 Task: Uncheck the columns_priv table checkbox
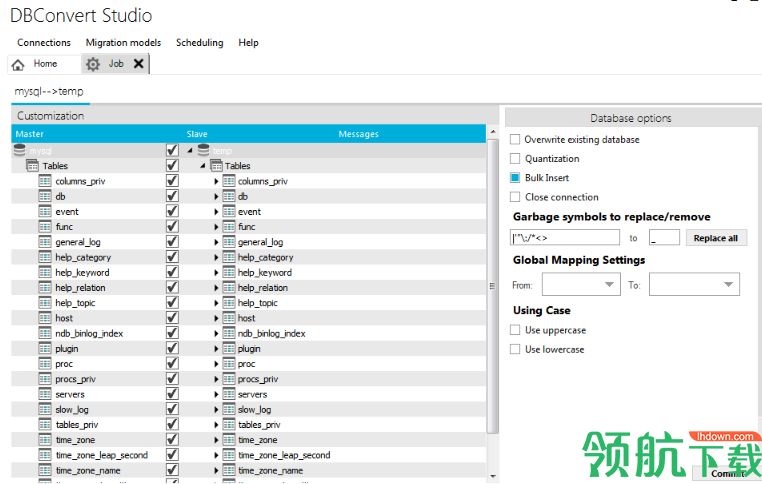tap(172, 181)
